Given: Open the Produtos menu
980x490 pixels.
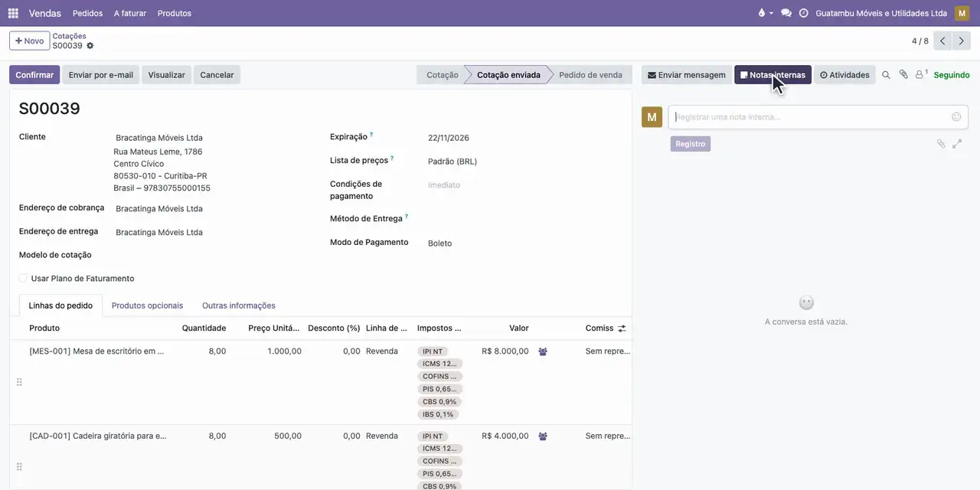Looking at the screenshot, I should (x=175, y=13).
